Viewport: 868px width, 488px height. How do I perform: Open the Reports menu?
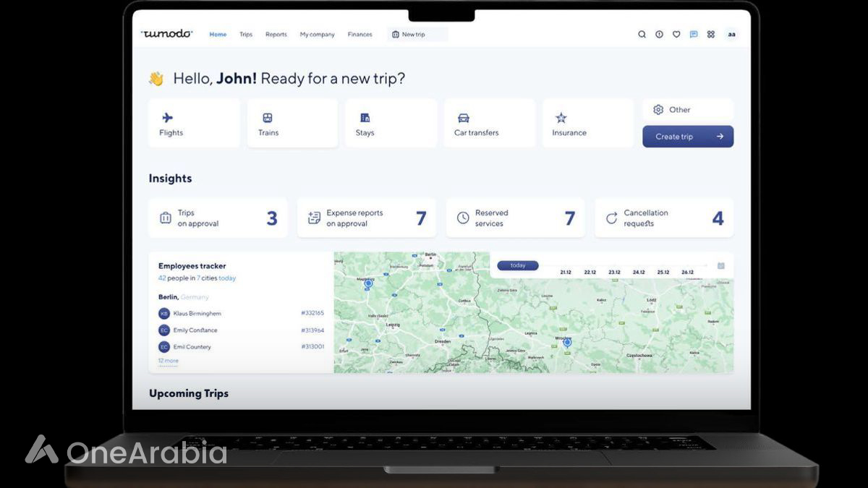click(276, 35)
